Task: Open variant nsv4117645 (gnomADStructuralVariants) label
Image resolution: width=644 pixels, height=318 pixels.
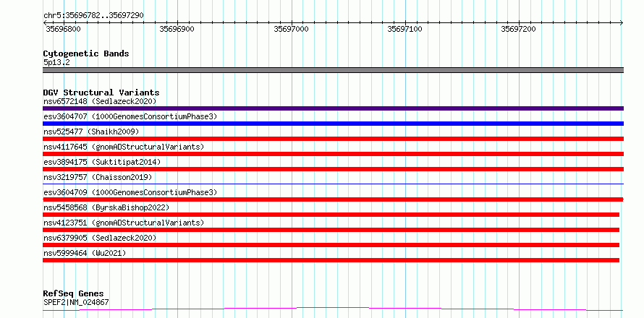Action: point(124,147)
